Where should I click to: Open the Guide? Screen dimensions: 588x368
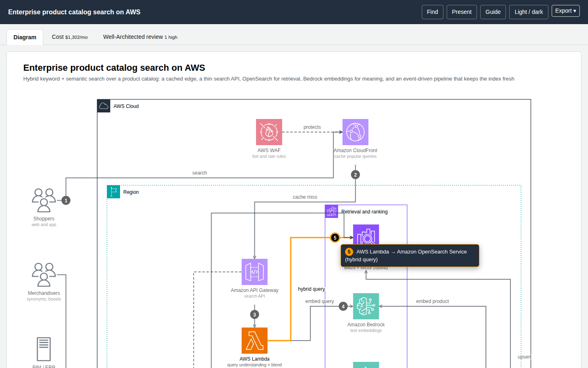pyautogui.click(x=493, y=12)
